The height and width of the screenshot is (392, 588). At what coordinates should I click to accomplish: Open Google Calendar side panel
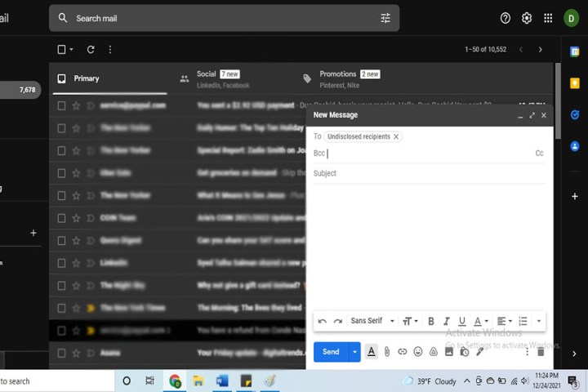pos(574,51)
